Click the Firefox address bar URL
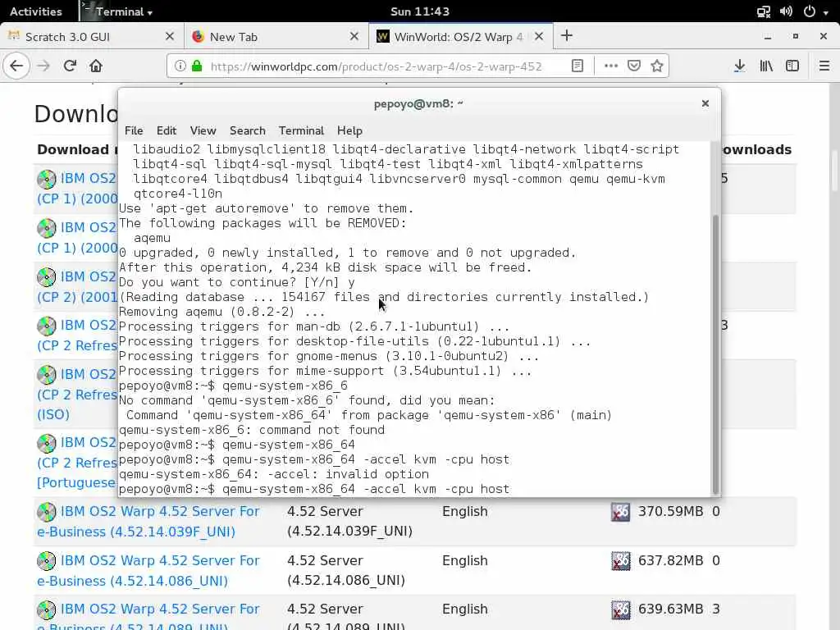This screenshot has width=840, height=630. pyautogui.click(x=376, y=66)
